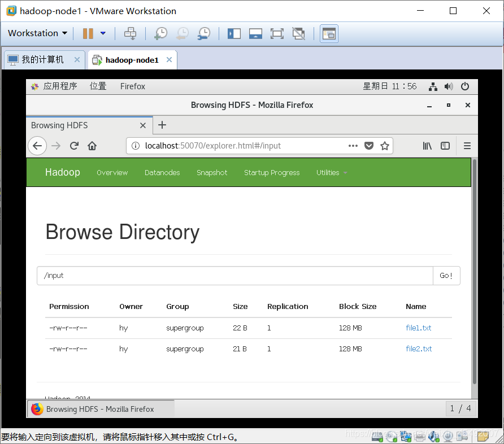Close the 我的计算机 tab
This screenshot has height=444, width=504.
77,60
